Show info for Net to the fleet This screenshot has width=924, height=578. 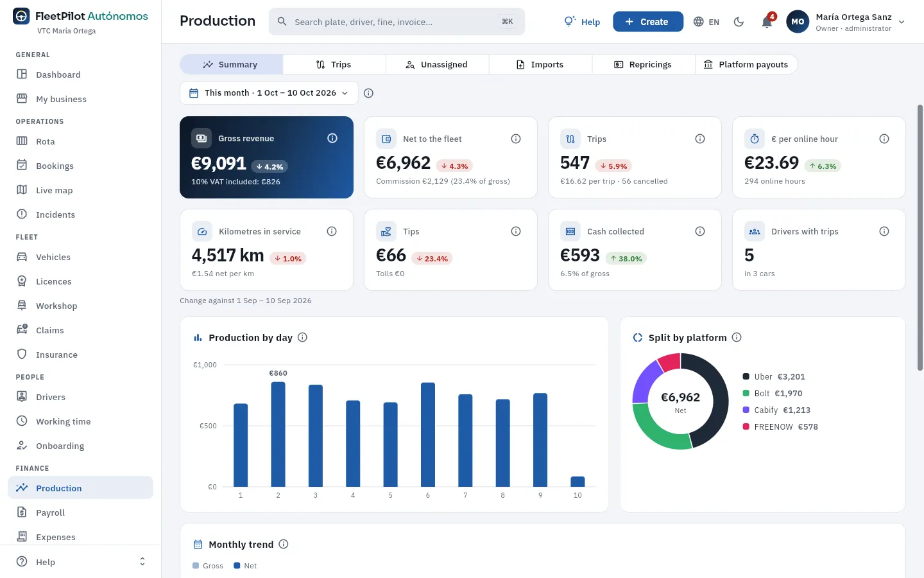click(x=516, y=139)
